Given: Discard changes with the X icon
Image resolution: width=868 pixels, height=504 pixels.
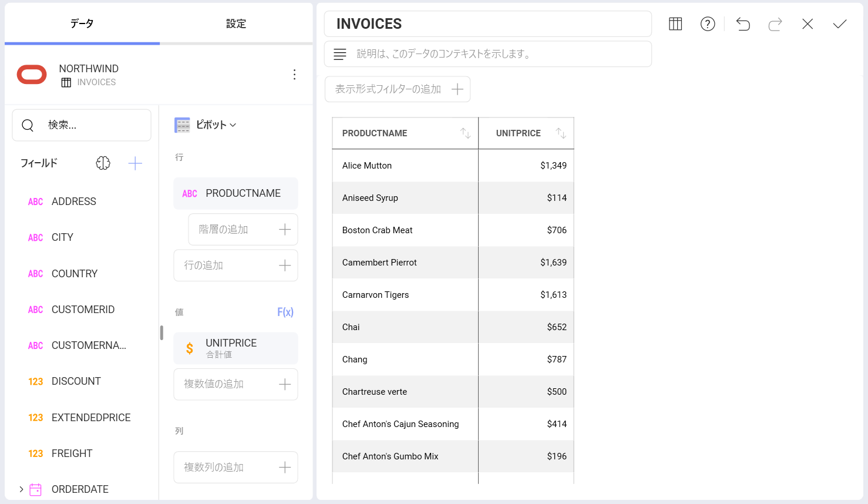Looking at the screenshot, I should (x=808, y=23).
